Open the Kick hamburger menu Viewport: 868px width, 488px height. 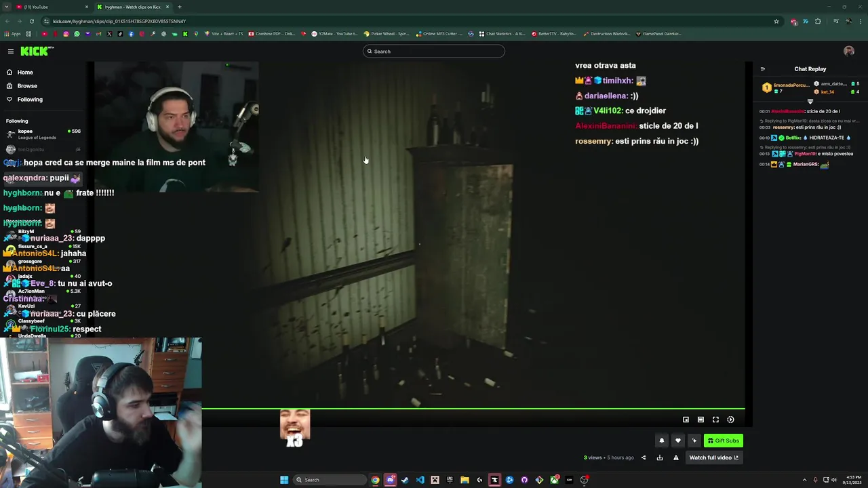(x=11, y=51)
